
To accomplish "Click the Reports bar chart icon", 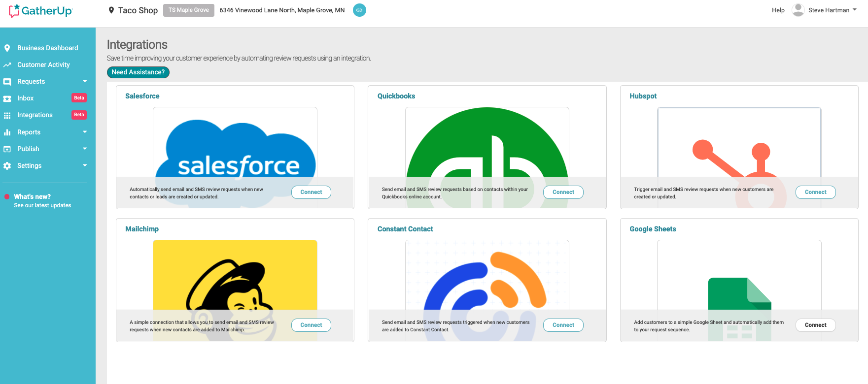I will pyautogui.click(x=7, y=132).
